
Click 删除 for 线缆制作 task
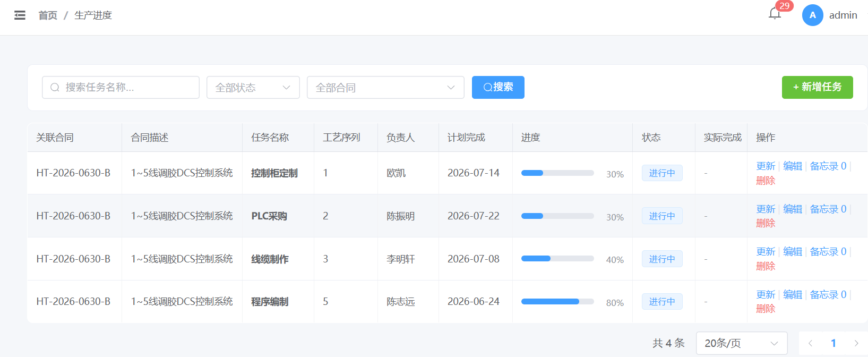click(x=766, y=266)
